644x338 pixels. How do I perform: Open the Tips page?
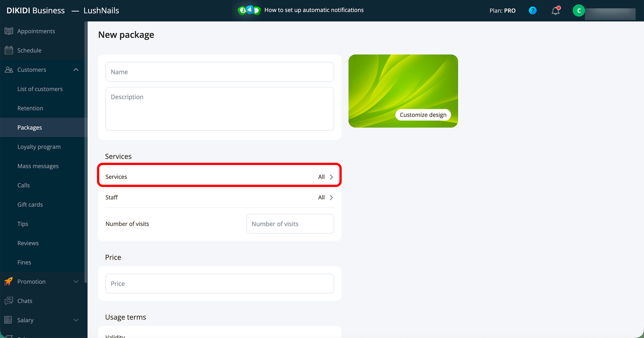click(x=23, y=224)
